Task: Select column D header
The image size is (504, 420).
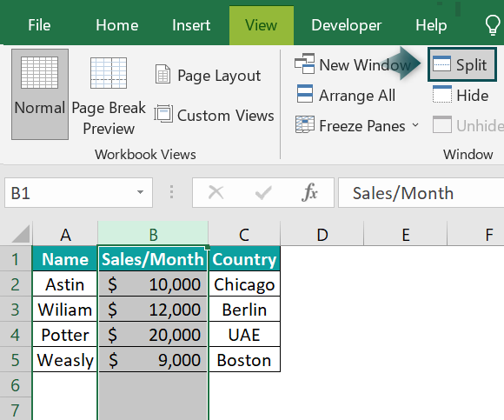Action: (x=322, y=234)
